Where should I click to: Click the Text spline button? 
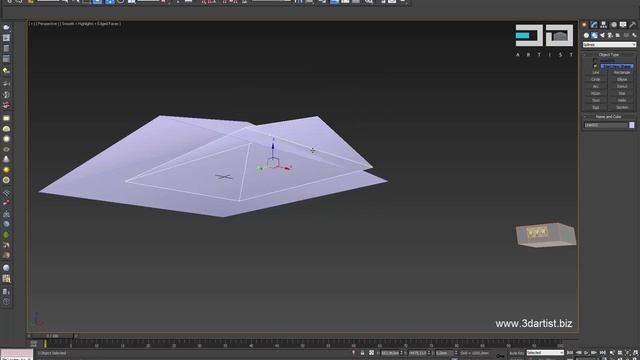click(596, 100)
